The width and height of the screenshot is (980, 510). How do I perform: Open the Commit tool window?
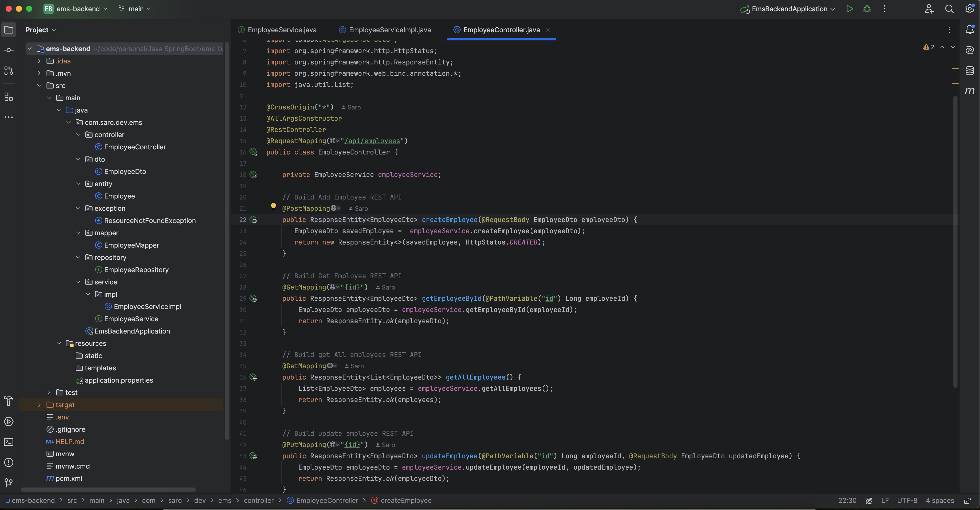click(x=8, y=50)
